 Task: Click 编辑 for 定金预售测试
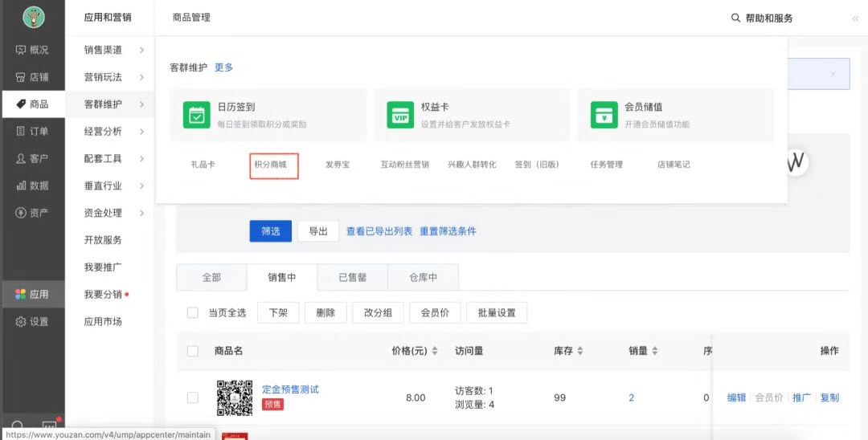[737, 397]
